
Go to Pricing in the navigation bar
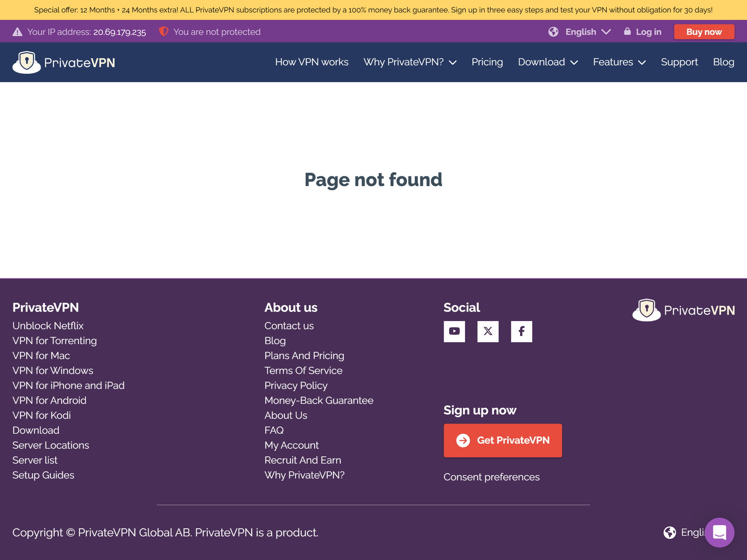click(x=487, y=62)
